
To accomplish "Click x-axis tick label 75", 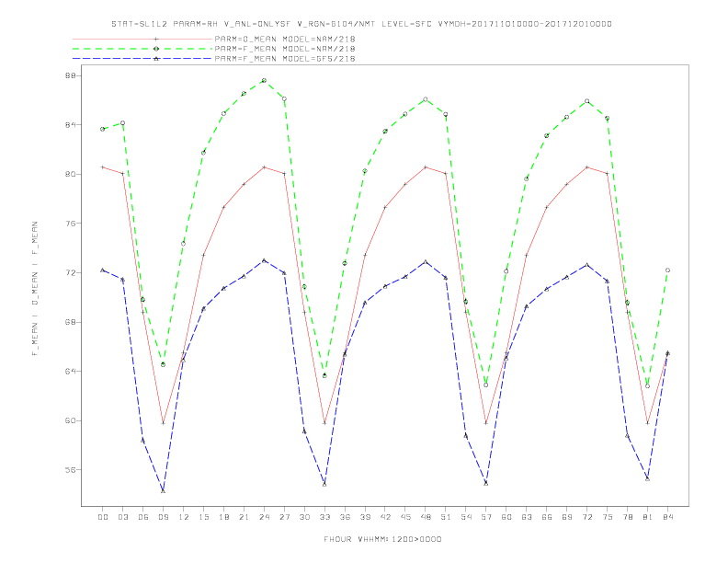I will pyautogui.click(x=608, y=517).
